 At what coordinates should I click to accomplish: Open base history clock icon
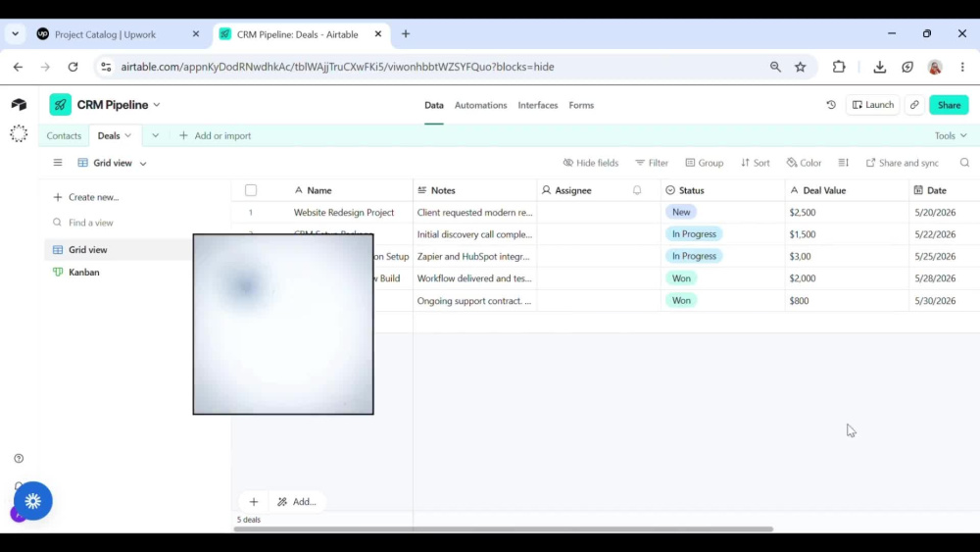pyautogui.click(x=831, y=105)
